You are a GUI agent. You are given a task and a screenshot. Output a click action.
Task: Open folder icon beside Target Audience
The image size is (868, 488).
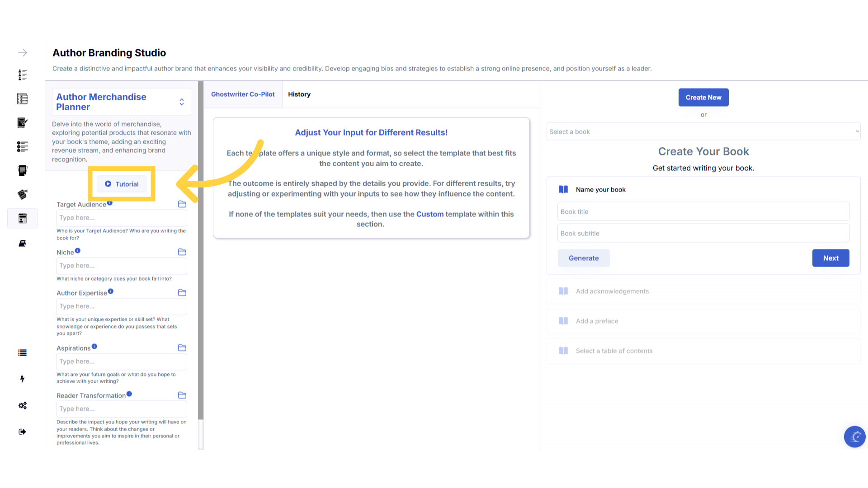pyautogui.click(x=182, y=204)
